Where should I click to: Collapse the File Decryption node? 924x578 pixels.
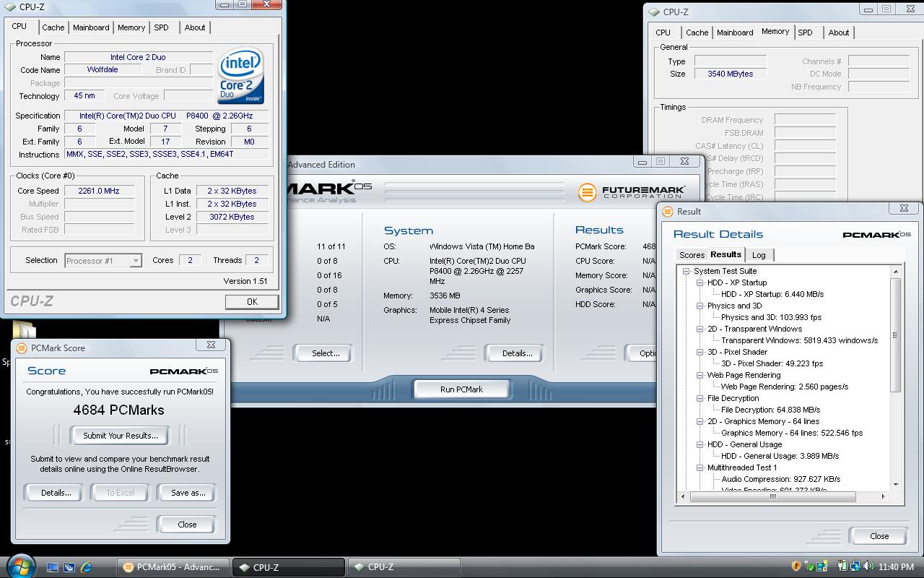click(x=700, y=398)
